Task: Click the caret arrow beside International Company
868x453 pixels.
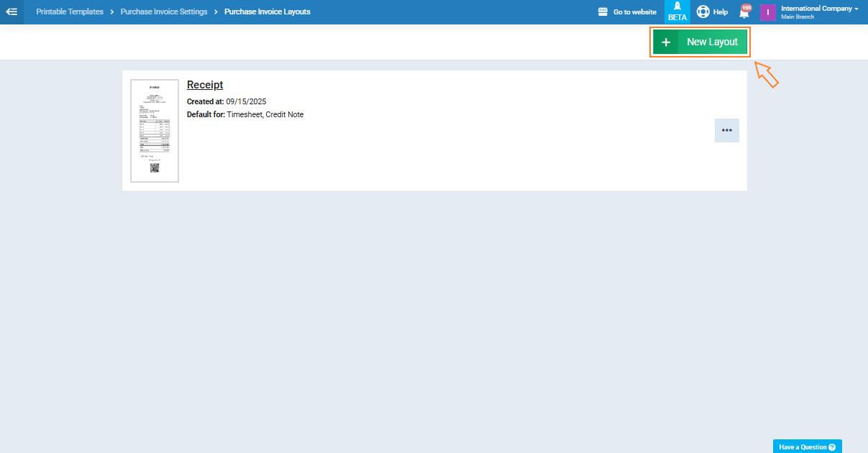Action: tap(856, 9)
